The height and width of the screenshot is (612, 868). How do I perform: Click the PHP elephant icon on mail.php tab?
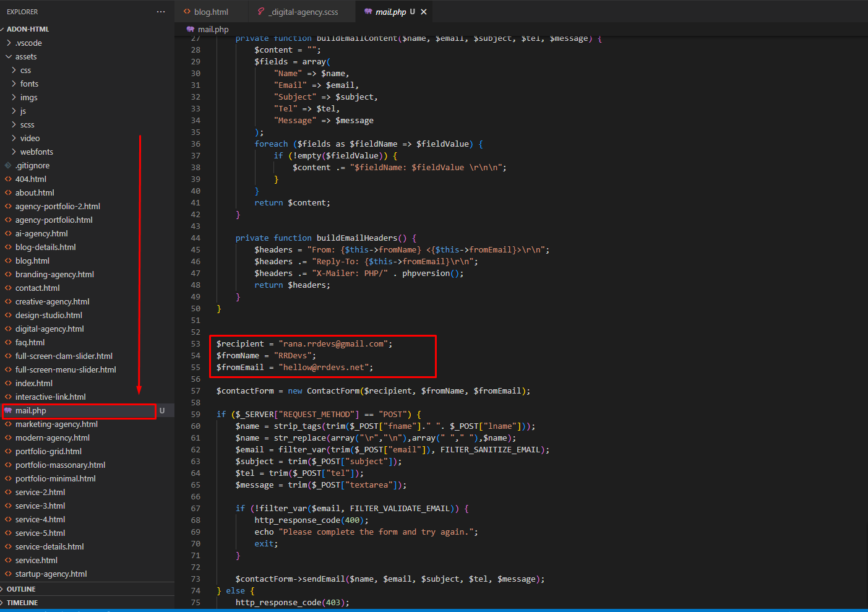(x=368, y=12)
